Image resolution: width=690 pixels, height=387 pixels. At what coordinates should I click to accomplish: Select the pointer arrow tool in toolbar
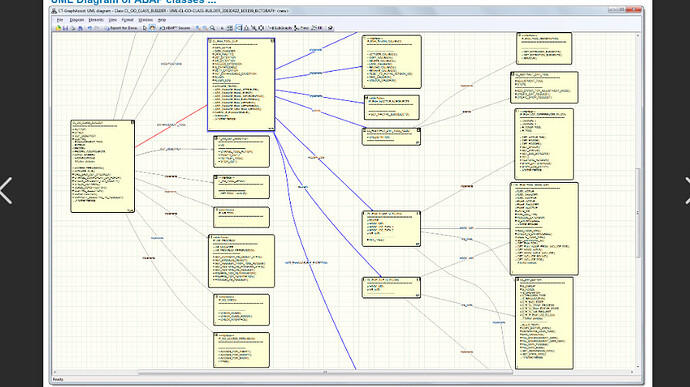pos(145,28)
